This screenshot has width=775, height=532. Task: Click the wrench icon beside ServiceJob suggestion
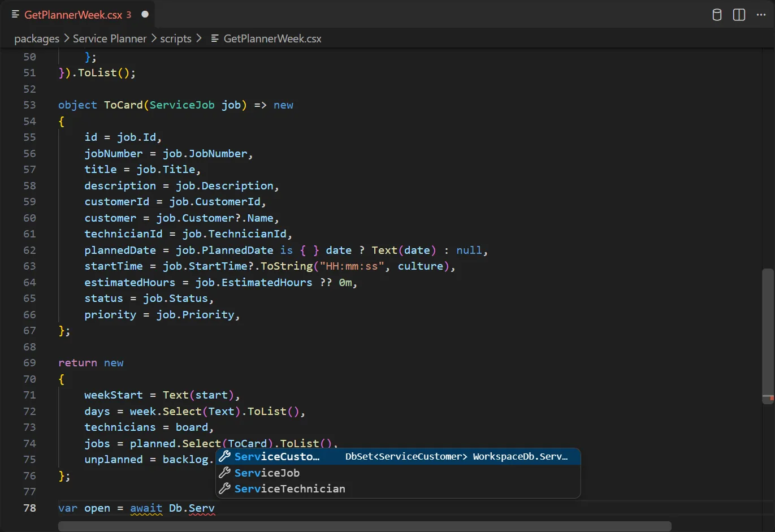(x=224, y=473)
